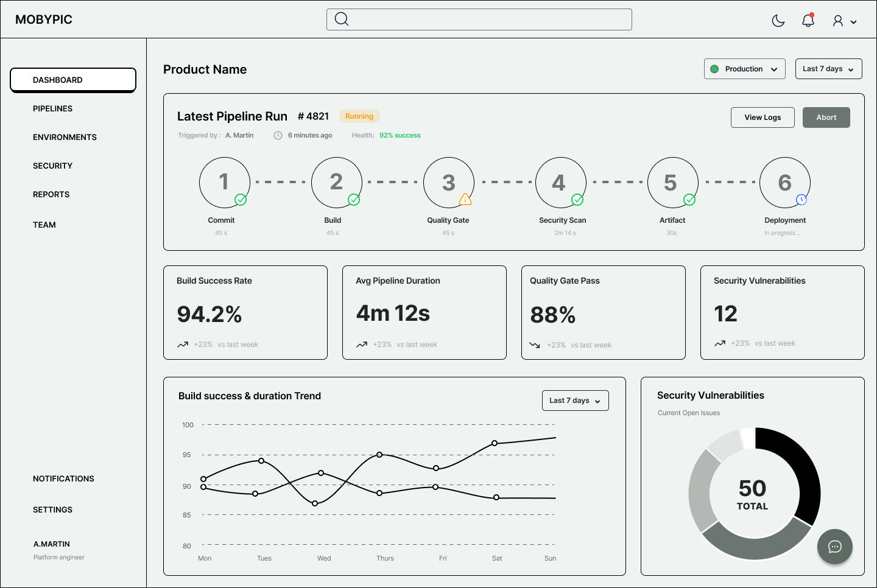Click the clock icon beside 6 minutes ago
The image size is (877, 588).
pos(278,135)
